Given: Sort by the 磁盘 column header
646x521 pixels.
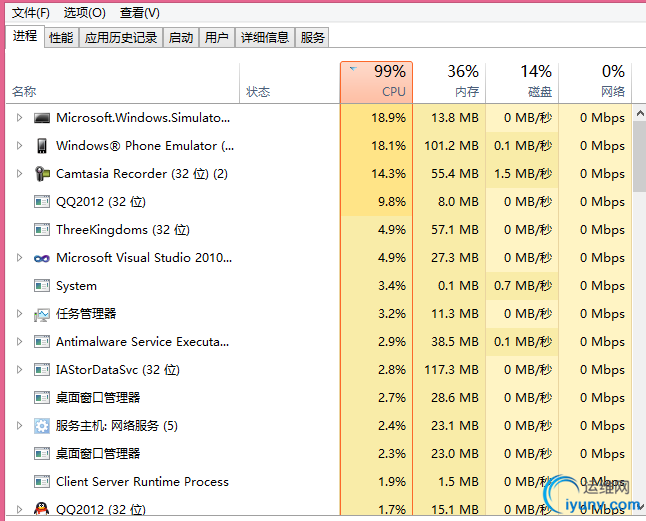Looking at the screenshot, I should pyautogui.click(x=522, y=83).
